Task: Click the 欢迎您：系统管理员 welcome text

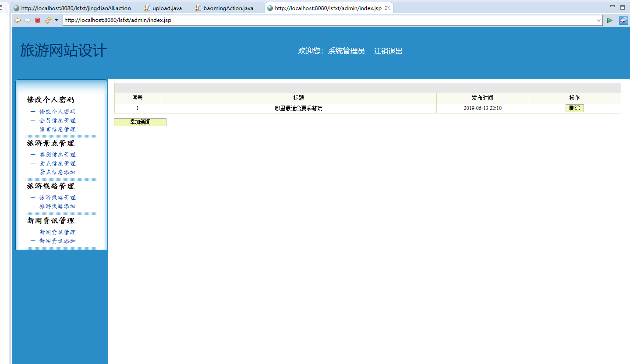Action: tap(331, 51)
